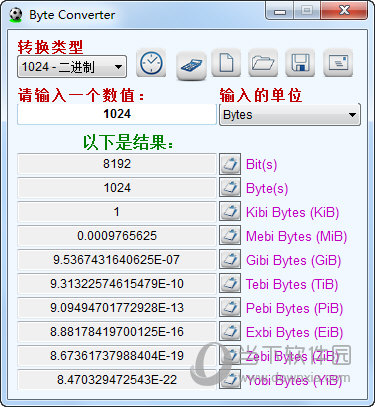Click the result 9.5367431640625E-07
The width and height of the screenshot is (375, 407).
(x=117, y=260)
